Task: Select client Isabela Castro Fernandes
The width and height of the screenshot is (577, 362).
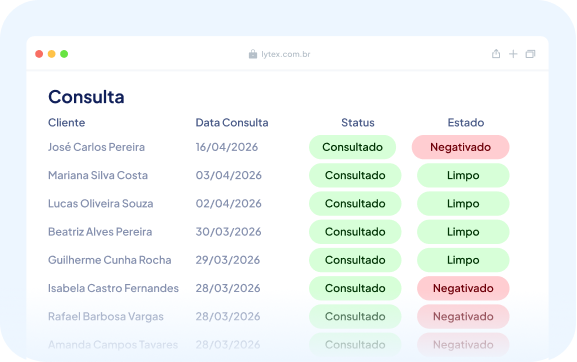Action: (113, 288)
